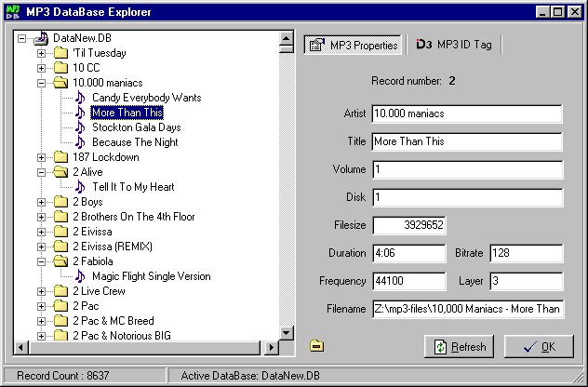This screenshot has height=387, width=588.
Task: Click the small yellow folder icon below Filename
Action: click(x=317, y=346)
